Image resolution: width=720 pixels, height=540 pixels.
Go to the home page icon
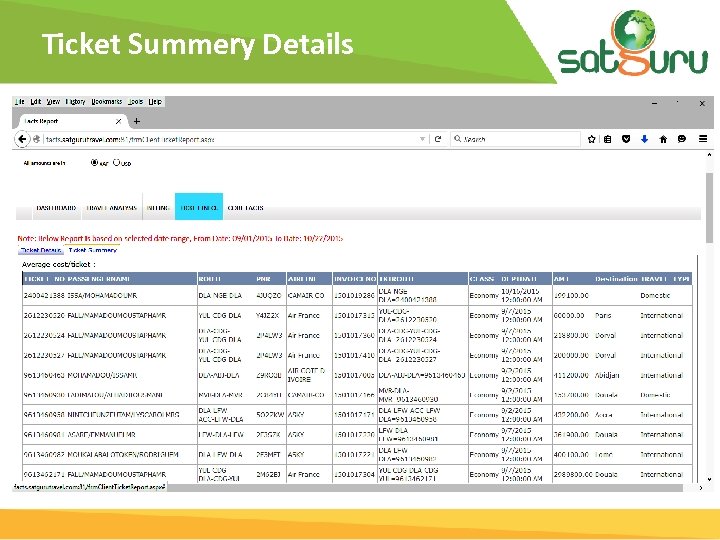click(x=663, y=139)
